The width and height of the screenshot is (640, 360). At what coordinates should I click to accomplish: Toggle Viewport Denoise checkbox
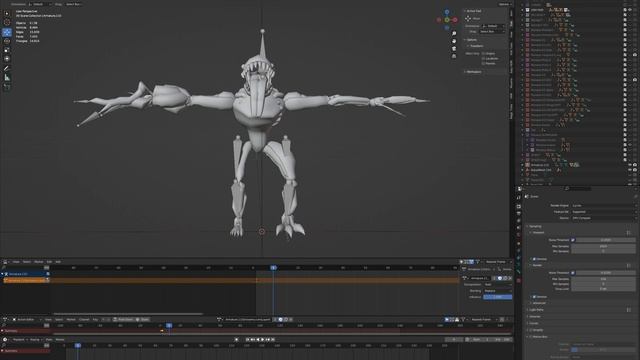(534, 259)
